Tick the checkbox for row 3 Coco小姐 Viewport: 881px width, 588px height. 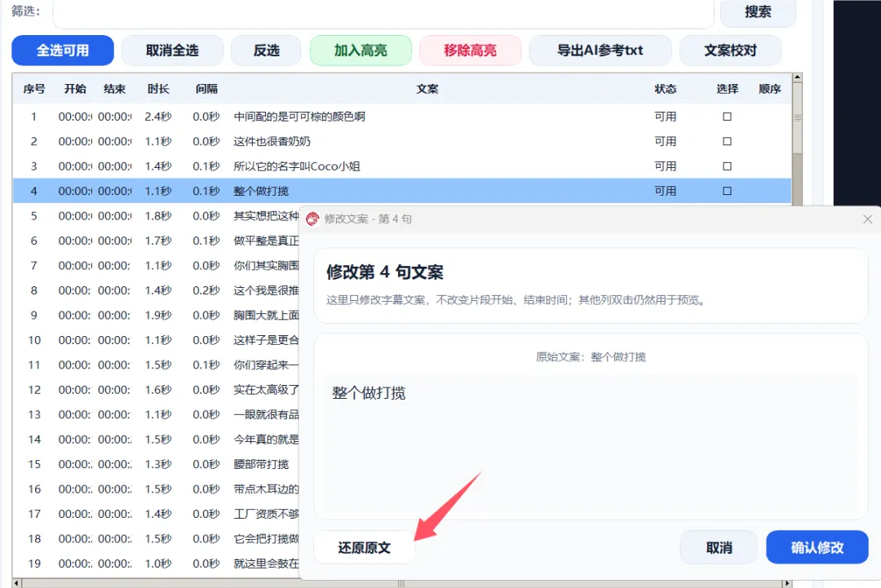click(727, 166)
